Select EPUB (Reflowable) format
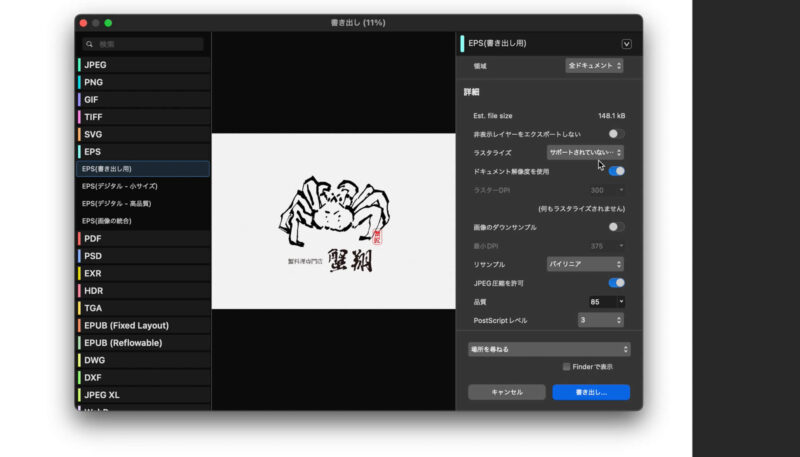The image size is (800, 457). 144,342
